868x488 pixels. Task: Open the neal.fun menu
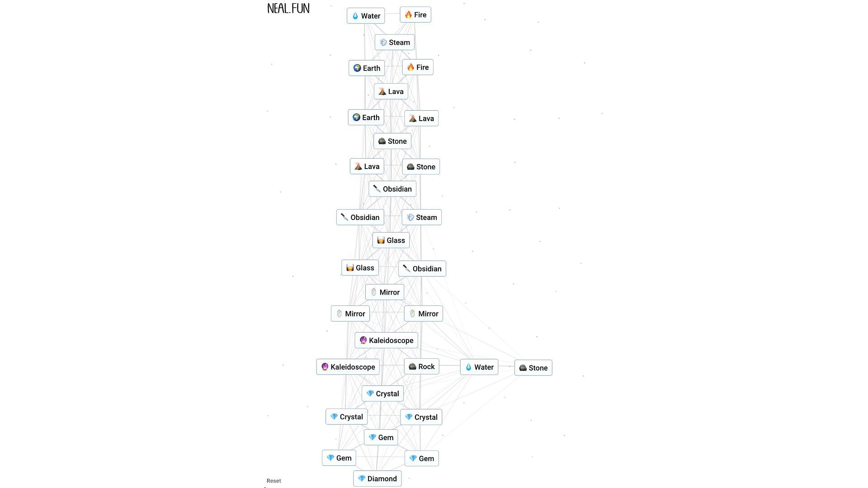288,7
